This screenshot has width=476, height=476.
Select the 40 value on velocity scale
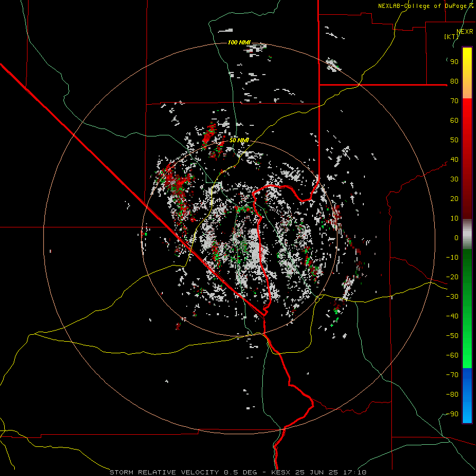click(454, 159)
